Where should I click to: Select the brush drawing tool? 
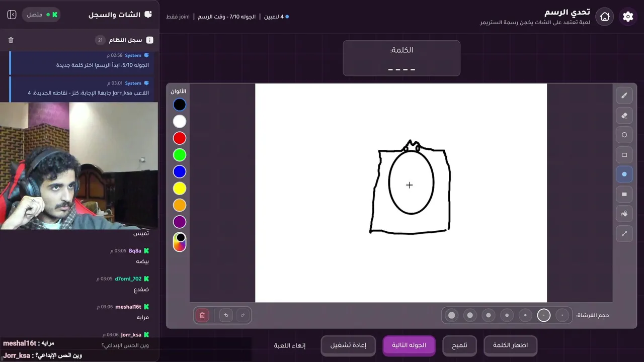click(x=624, y=95)
